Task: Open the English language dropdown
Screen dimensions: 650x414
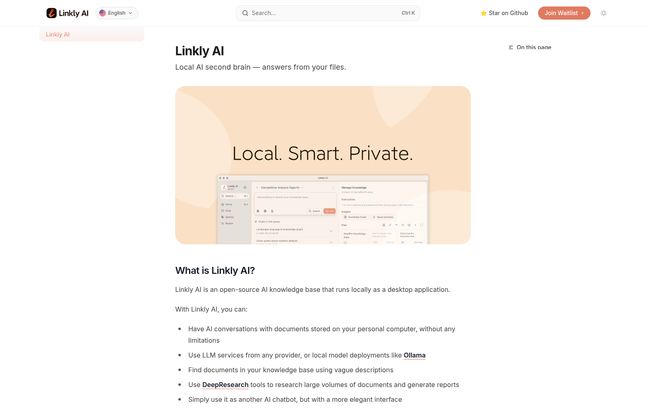Action: 117,13
